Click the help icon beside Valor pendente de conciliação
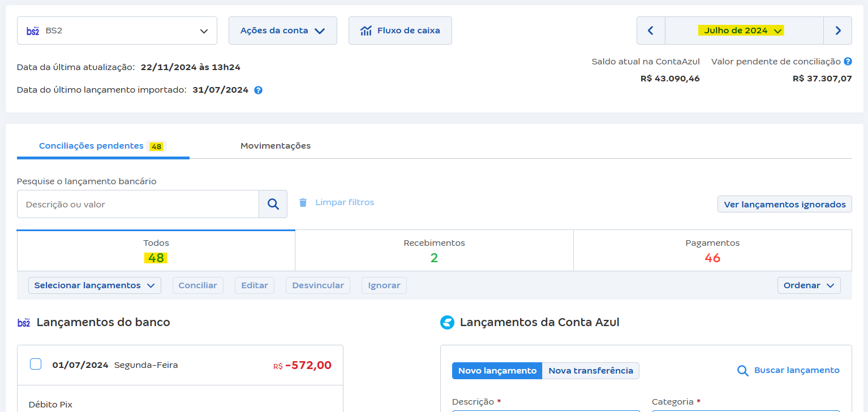868x412 pixels. tap(848, 61)
